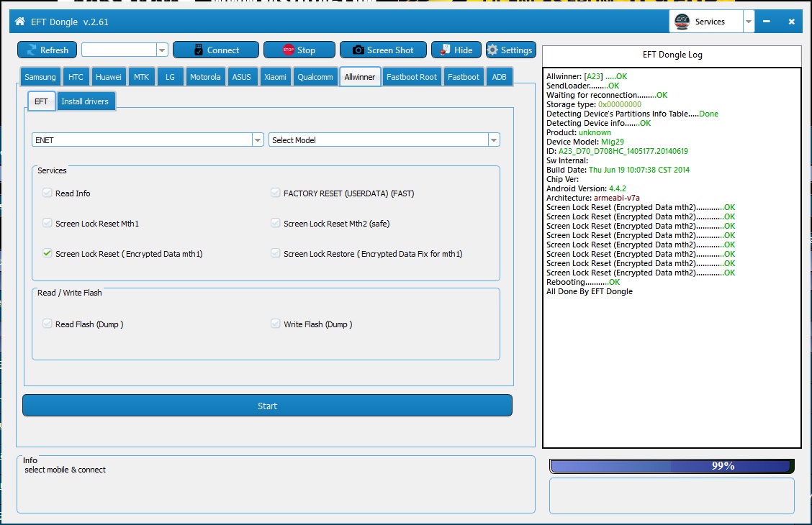Open the LG tab
This screenshot has width=812, height=525.
coord(170,76)
